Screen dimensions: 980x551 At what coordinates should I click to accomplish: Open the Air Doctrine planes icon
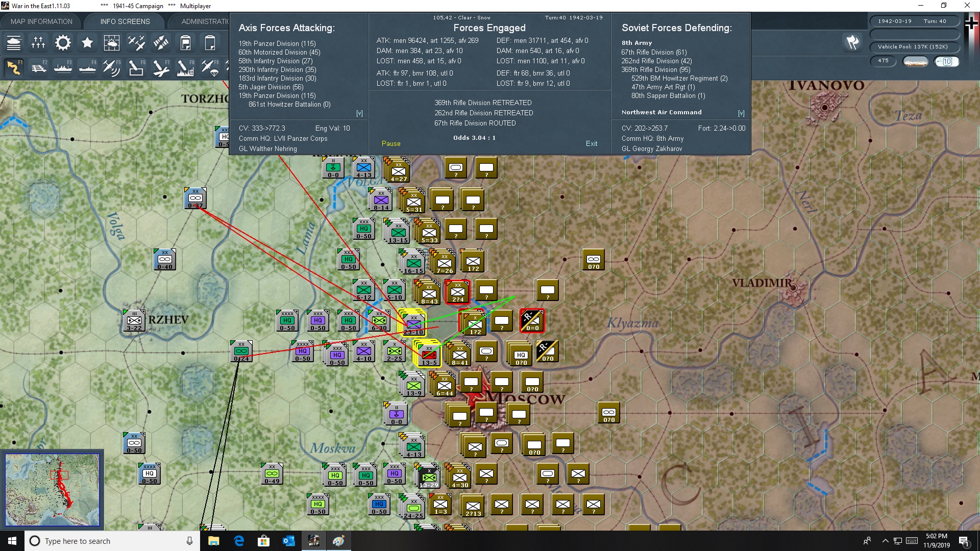point(136,43)
